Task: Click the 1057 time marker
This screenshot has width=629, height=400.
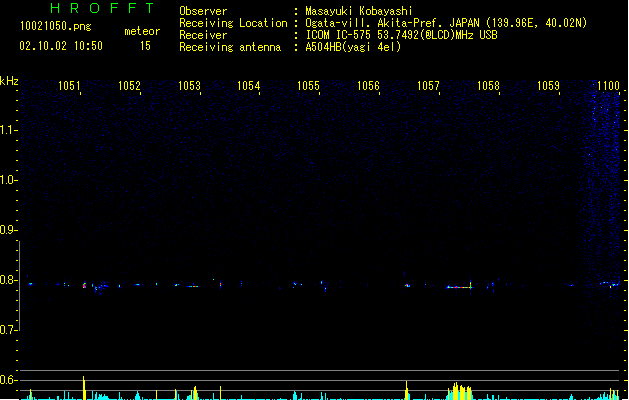Action: click(428, 86)
